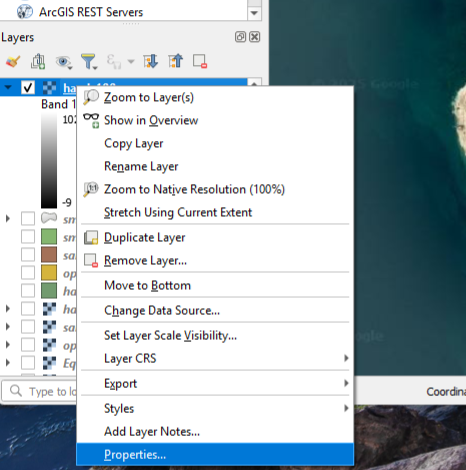Click Collapse All layers icon
The width and height of the screenshot is (466, 470).
[175, 61]
